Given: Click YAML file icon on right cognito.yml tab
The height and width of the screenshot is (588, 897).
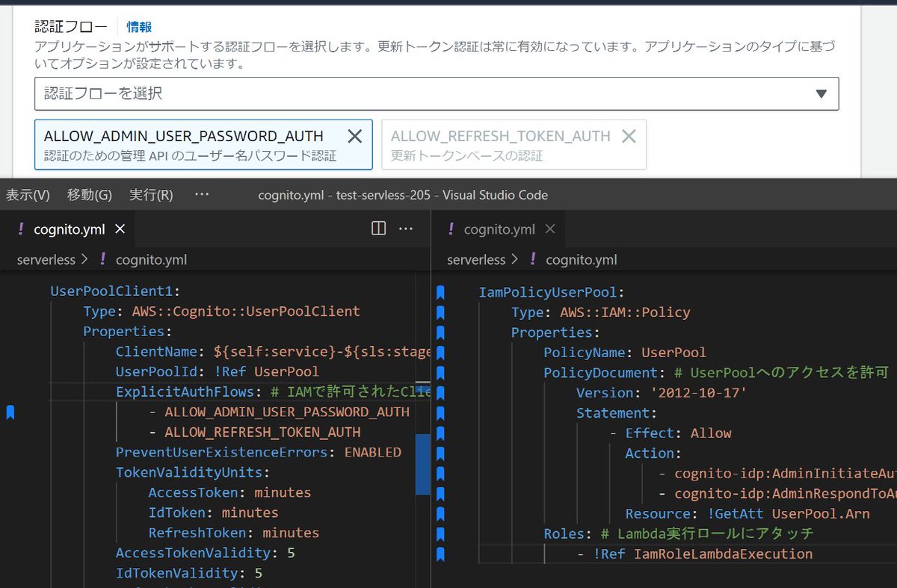Looking at the screenshot, I should pos(451,229).
